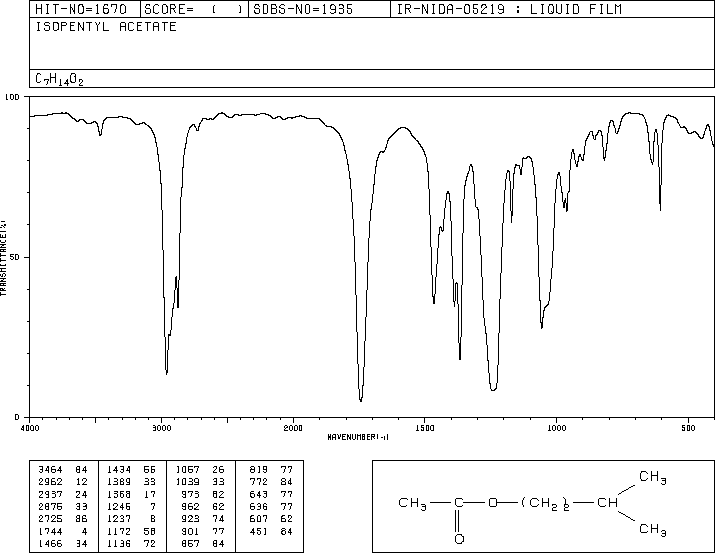Click the 1000 tick on wavenumber axis
This screenshot has width=715, height=553.
(x=556, y=428)
